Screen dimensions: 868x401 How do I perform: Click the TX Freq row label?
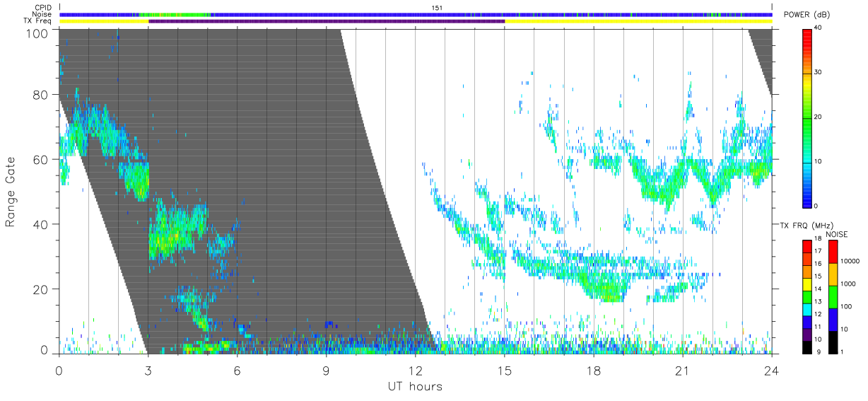[39, 21]
